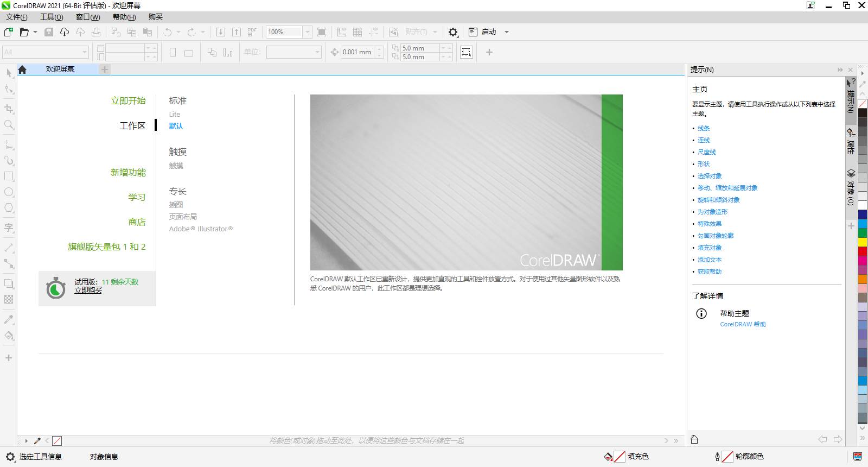
Task: Click the Print icon in toolbar
Action: pos(96,32)
